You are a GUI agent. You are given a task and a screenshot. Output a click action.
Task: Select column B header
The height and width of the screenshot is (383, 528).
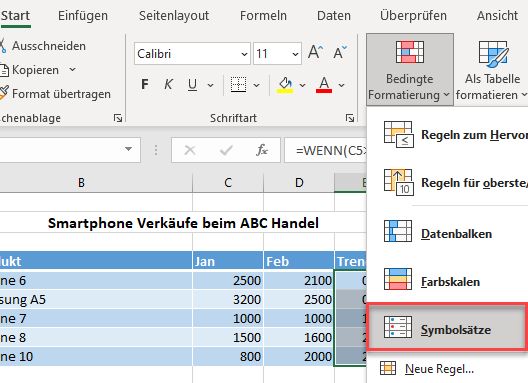96,183
